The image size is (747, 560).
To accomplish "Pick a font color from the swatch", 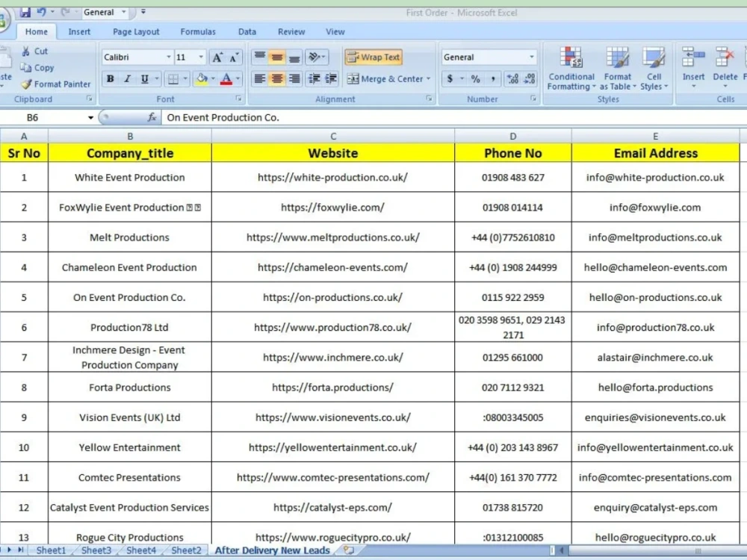I will click(226, 78).
